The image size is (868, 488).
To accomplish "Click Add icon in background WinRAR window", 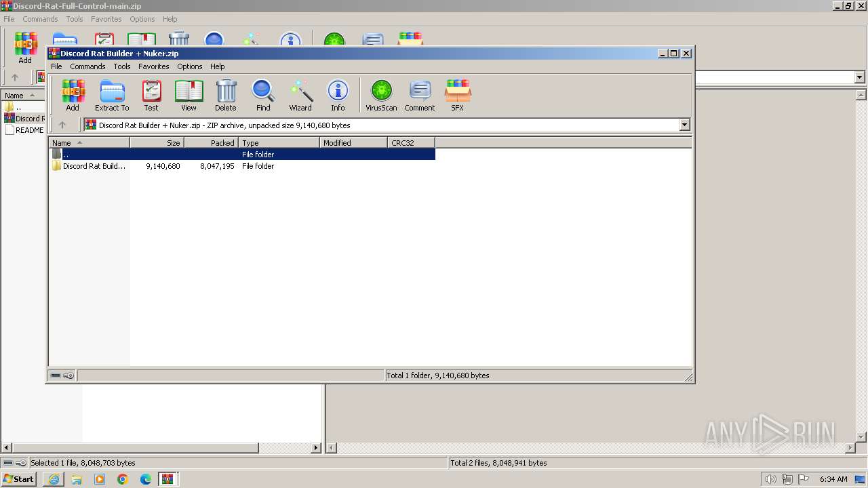I will click(25, 47).
